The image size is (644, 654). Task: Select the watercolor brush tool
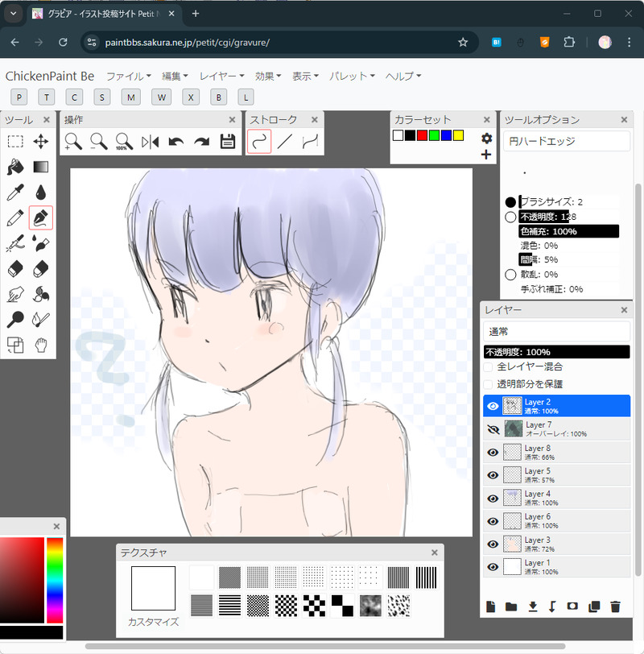point(41,243)
